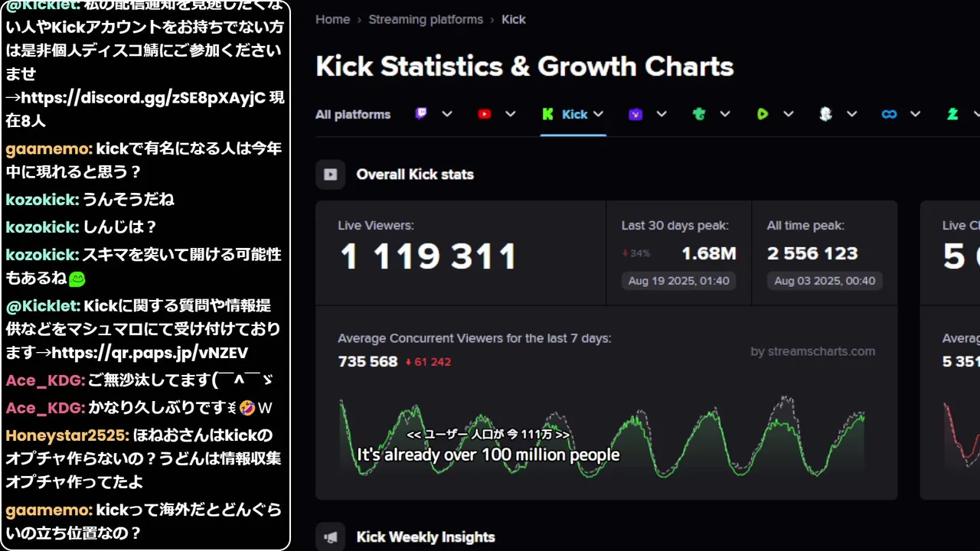Screen dimensions: 980x551
Task: Click the laughing emoji in Ace_KDG's message
Action: [247, 408]
